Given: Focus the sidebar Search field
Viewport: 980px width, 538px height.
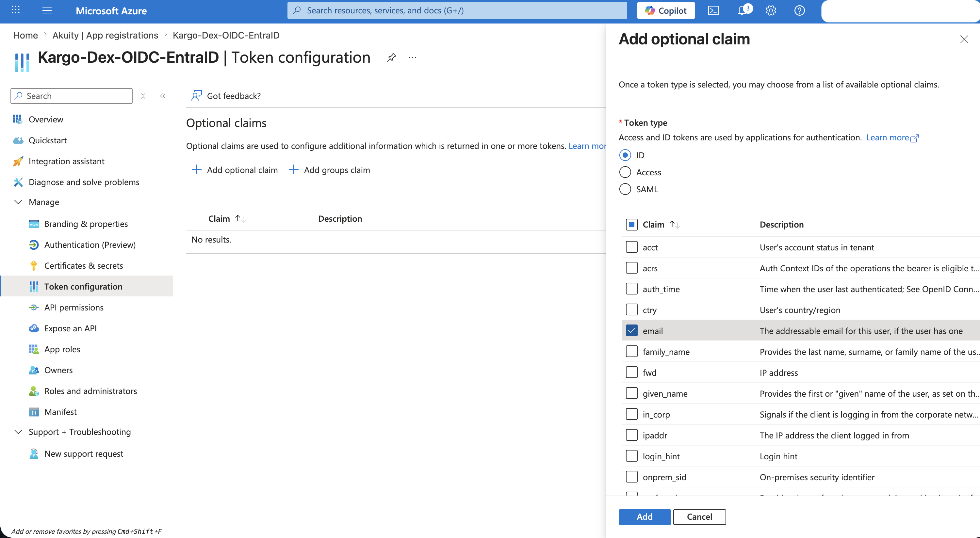Looking at the screenshot, I should [72, 96].
